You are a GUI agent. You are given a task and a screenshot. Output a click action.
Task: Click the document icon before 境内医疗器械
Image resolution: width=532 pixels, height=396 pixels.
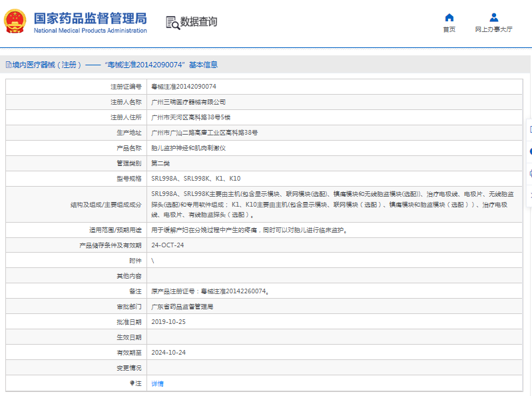(x=7, y=65)
